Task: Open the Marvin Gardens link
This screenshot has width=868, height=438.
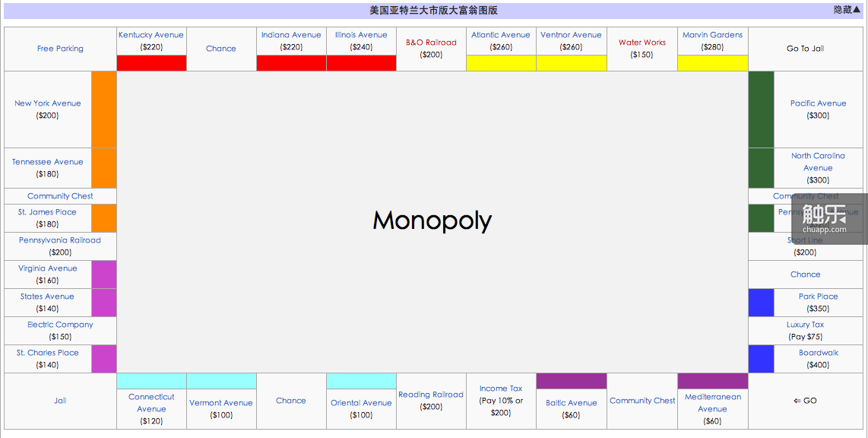Action: pos(712,35)
